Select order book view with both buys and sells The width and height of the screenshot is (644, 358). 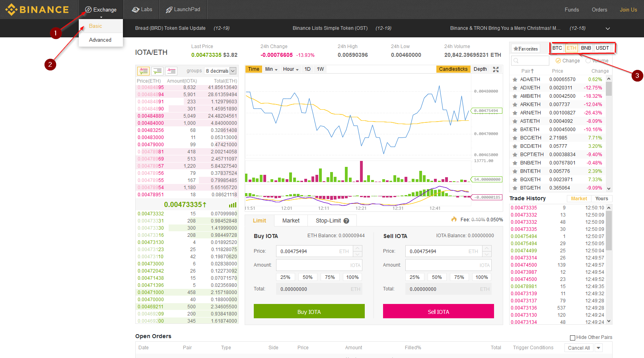click(143, 71)
